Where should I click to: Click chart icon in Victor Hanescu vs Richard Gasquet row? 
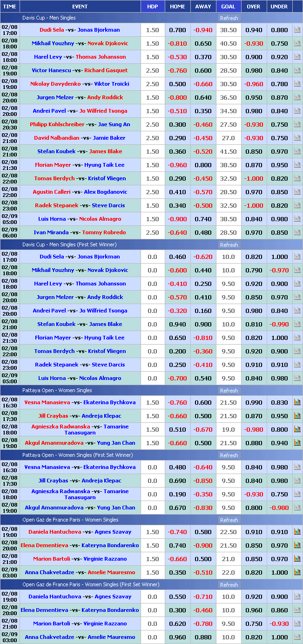pos(297,70)
